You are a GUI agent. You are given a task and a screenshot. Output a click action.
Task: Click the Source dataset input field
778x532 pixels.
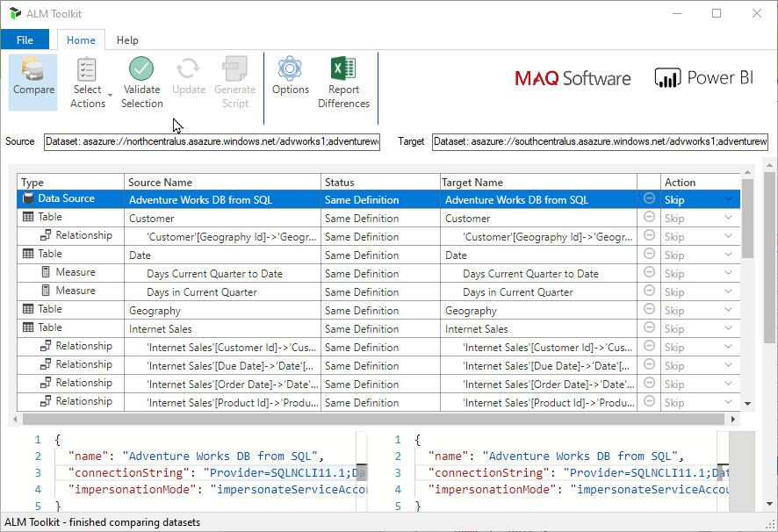(x=212, y=142)
